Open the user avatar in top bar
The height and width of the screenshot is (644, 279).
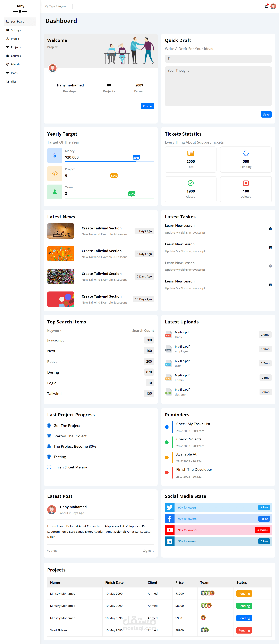pos(273,7)
